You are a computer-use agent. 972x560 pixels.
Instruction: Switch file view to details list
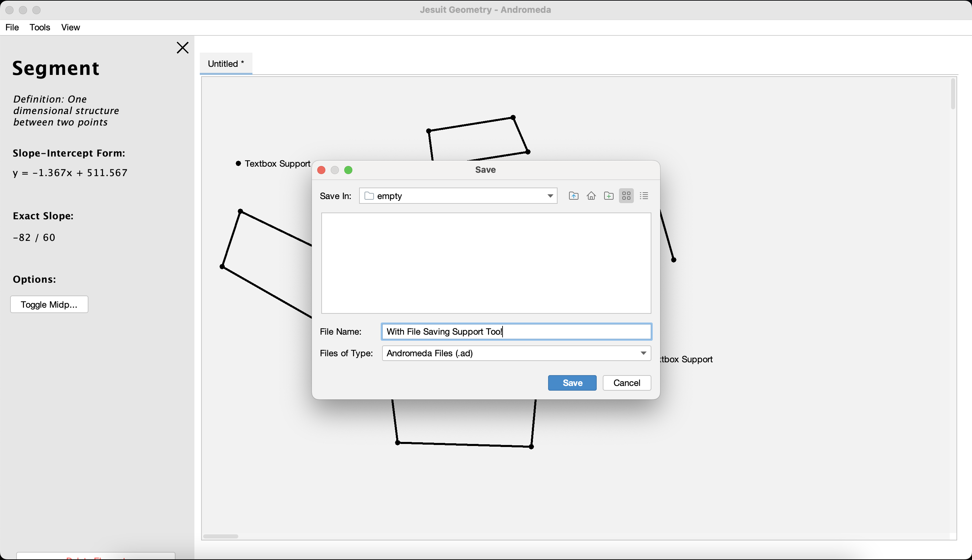pyautogui.click(x=644, y=196)
